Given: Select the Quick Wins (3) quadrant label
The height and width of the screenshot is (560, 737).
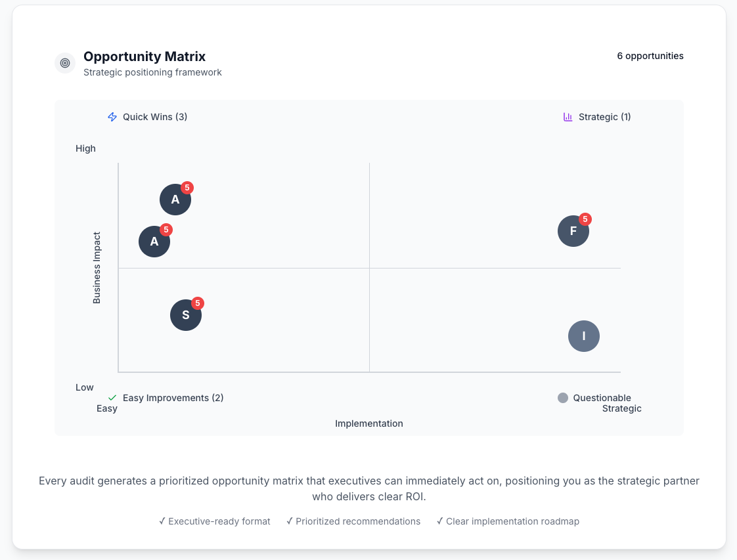Looking at the screenshot, I should (155, 117).
